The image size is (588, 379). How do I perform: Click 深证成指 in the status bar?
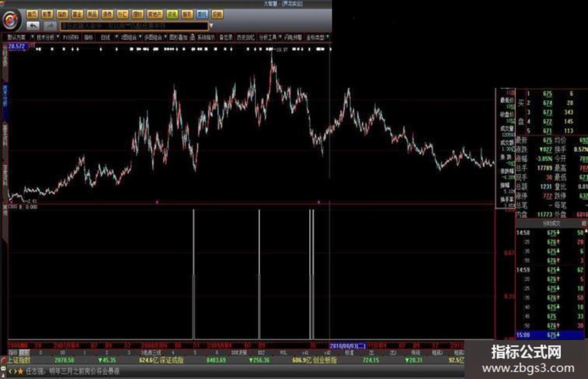click(170, 360)
